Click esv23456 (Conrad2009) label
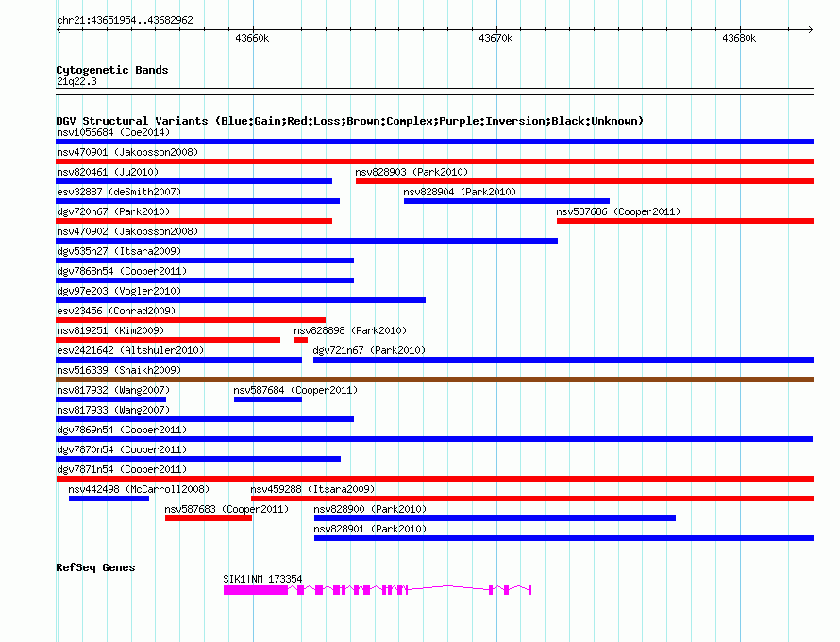 (116, 311)
